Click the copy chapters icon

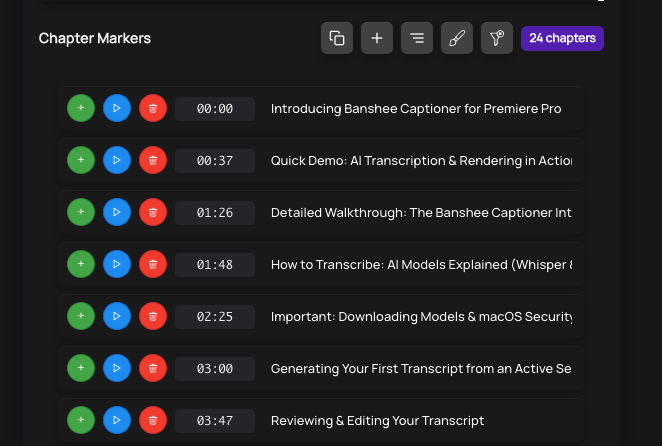336,38
